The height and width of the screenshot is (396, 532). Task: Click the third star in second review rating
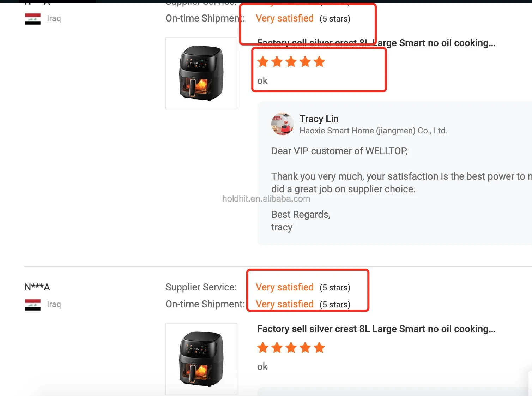click(291, 348)
